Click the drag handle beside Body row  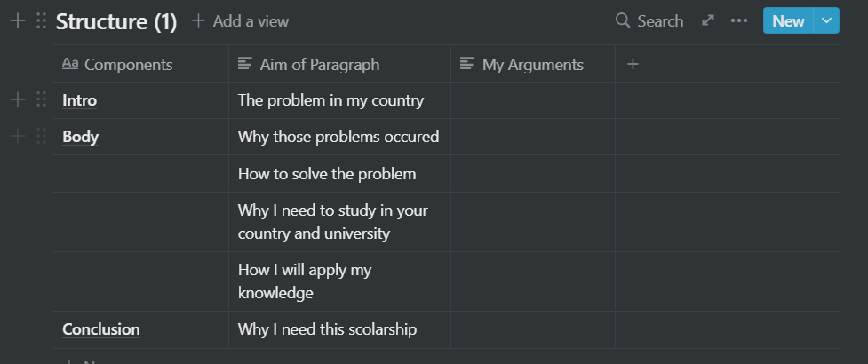click(x=41, y=137)
